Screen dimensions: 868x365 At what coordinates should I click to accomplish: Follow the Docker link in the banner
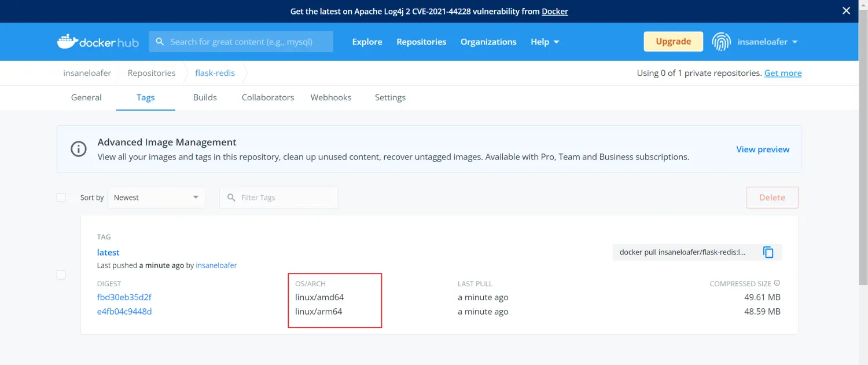[555, 11]
